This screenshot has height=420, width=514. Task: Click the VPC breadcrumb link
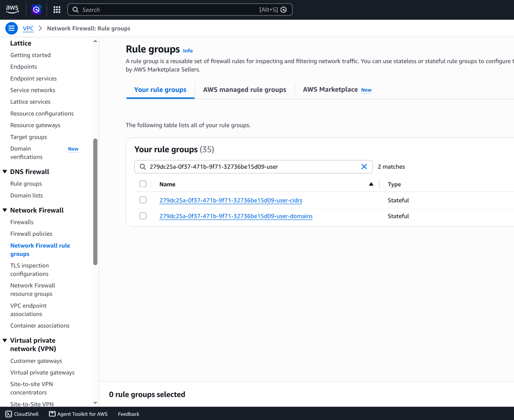(x=28, y=28)
